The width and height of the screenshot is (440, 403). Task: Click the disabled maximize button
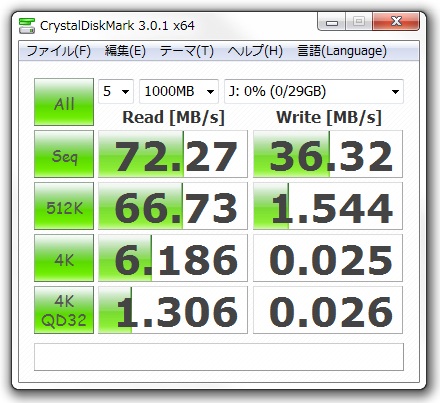359,22
